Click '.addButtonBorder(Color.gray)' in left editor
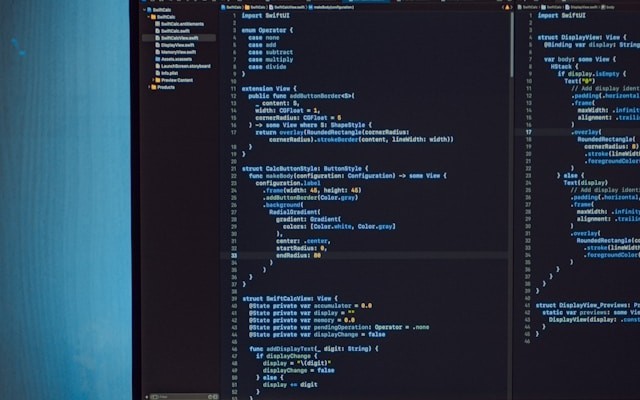The width and height of the screenshot is (640, 400). pyautogui.click(x=310, y=197)
